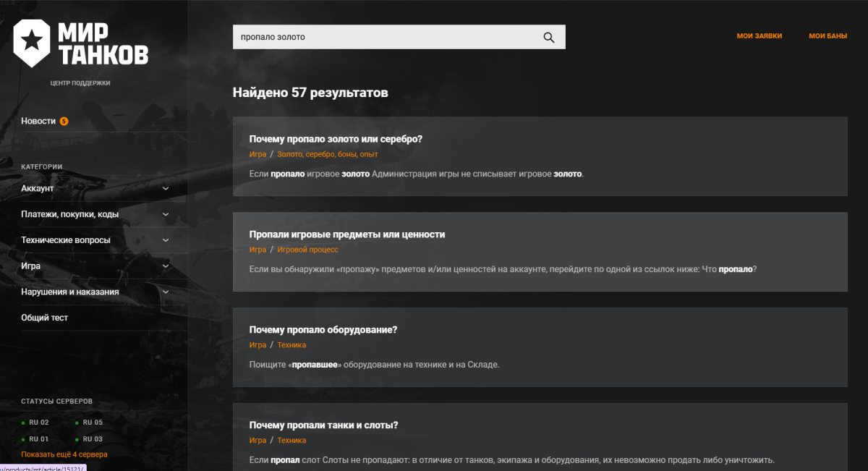Viewport: 868px width, 471px height.
Task: Click Техника breadcrumb under Почему пропало оборудование
Action: click(x=292, y=345)
